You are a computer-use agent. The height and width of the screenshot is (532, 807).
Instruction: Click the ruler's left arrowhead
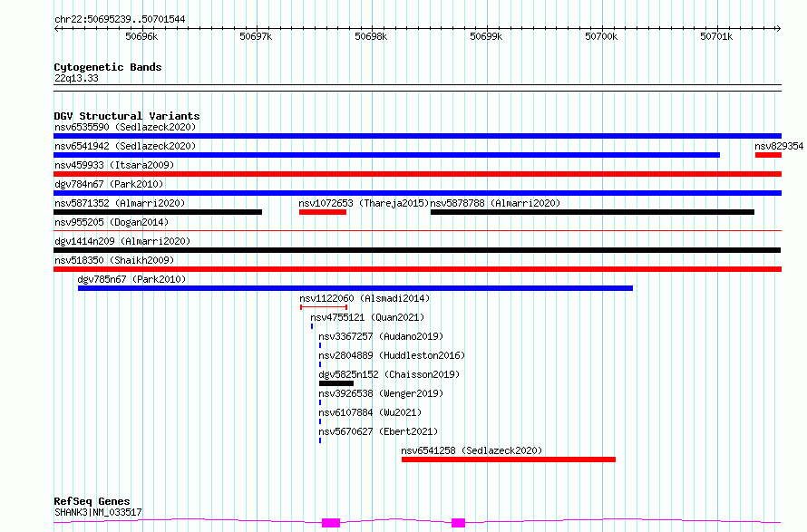56,29
